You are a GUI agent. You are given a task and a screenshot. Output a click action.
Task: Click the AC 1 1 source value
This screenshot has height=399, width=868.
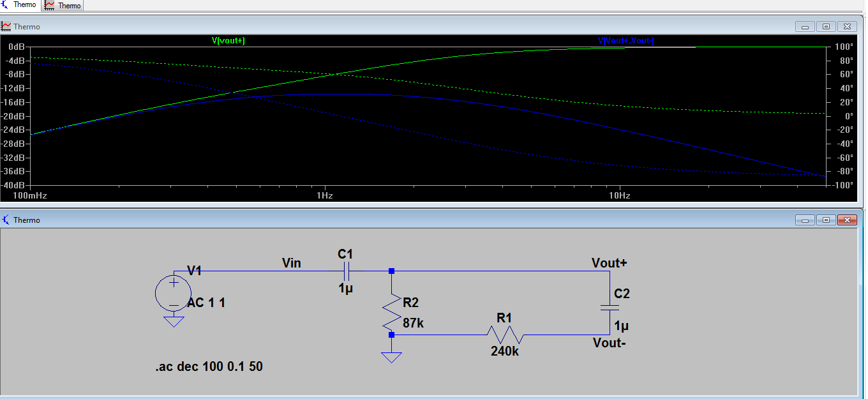[206, 303]
